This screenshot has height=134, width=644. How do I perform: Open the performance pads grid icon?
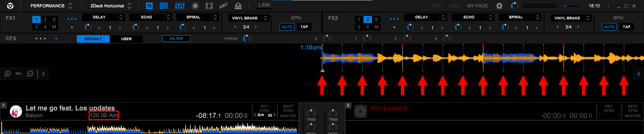click(x=164, y=6)
